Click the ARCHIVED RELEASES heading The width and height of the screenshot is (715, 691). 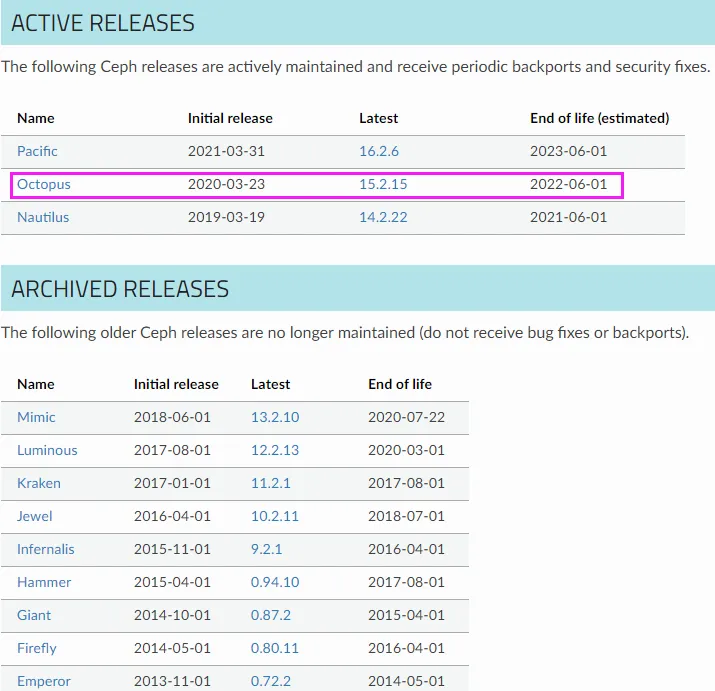120,289
